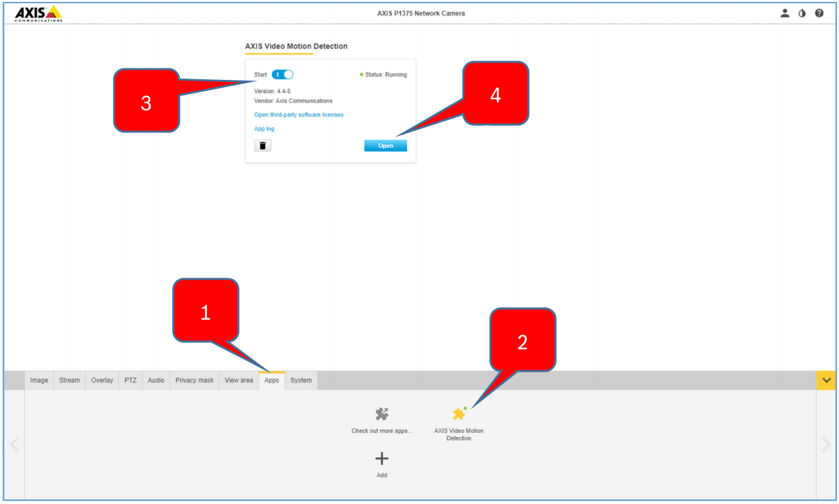Image resolution: width=839 pixels, height=504 pixels.
Task: Select the Apps tab
Action: [x=271, y=380]
